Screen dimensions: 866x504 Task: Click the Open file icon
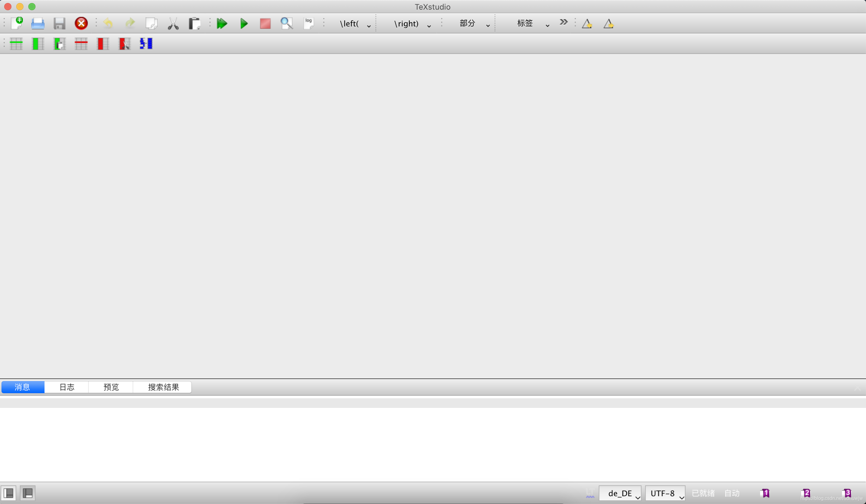38,23
